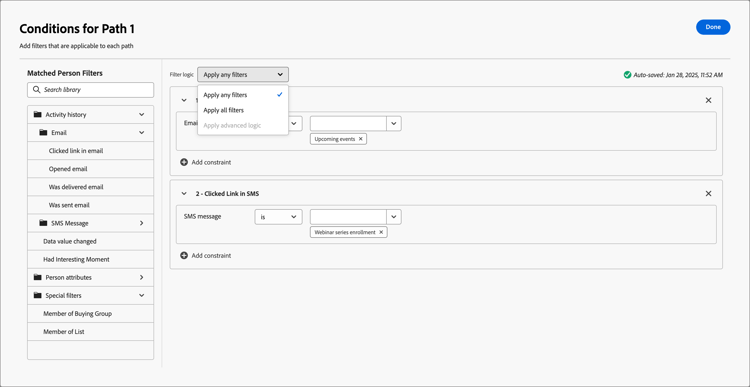Click the plus icon in first filter card

pyautogui.click(x=184, y=162)
